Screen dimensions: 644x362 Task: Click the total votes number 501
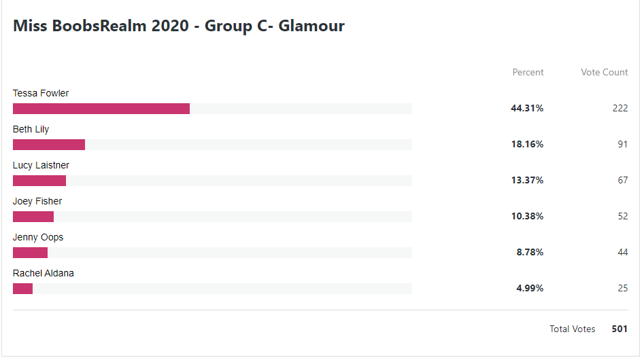pos(620,329)
